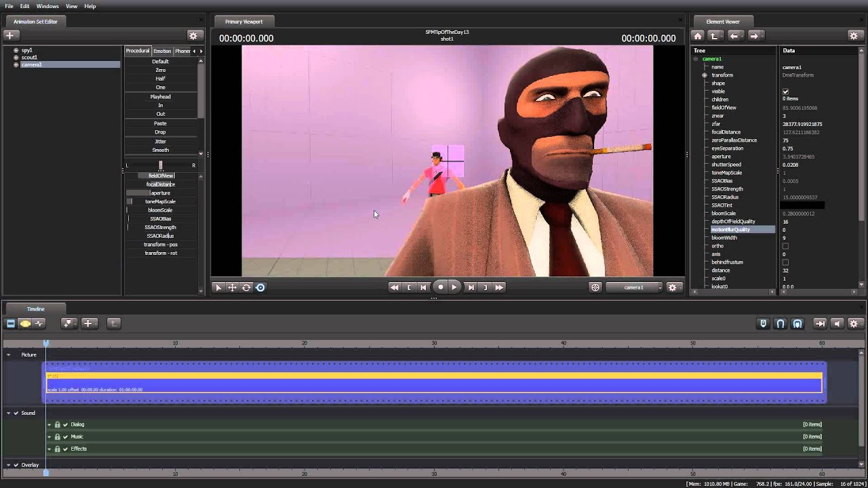Switch timeline to Graph Editor mode

point(39,323)
